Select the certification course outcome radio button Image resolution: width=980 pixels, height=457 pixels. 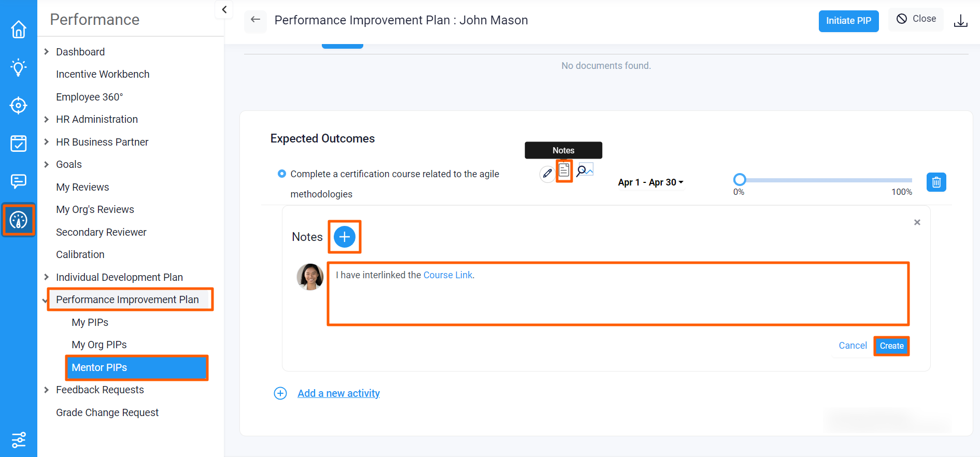[282, 174]
